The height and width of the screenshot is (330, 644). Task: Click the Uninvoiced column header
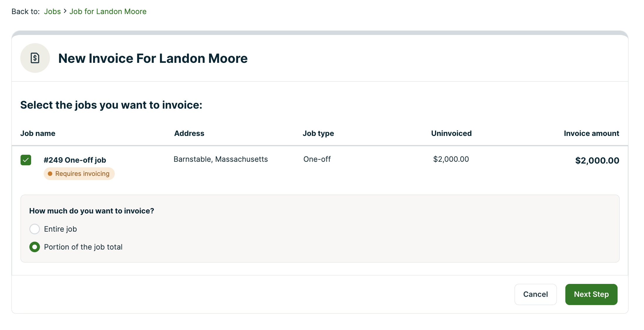tap(451, 133)
